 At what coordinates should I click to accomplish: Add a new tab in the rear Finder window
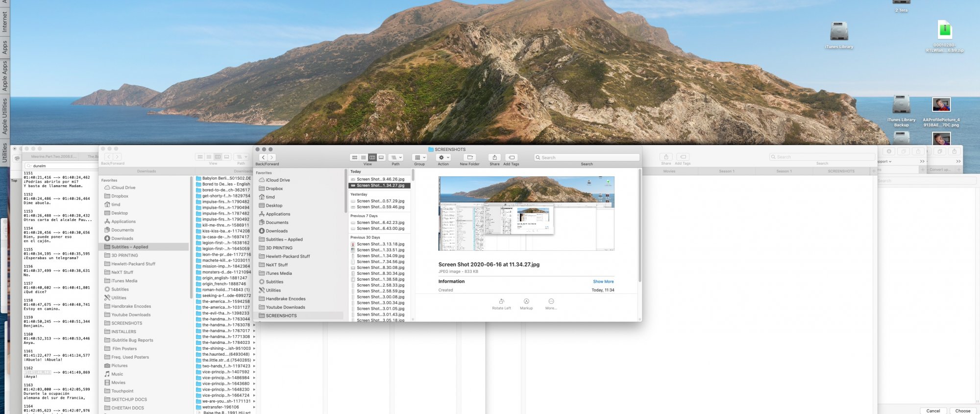[x=874, y=171]
